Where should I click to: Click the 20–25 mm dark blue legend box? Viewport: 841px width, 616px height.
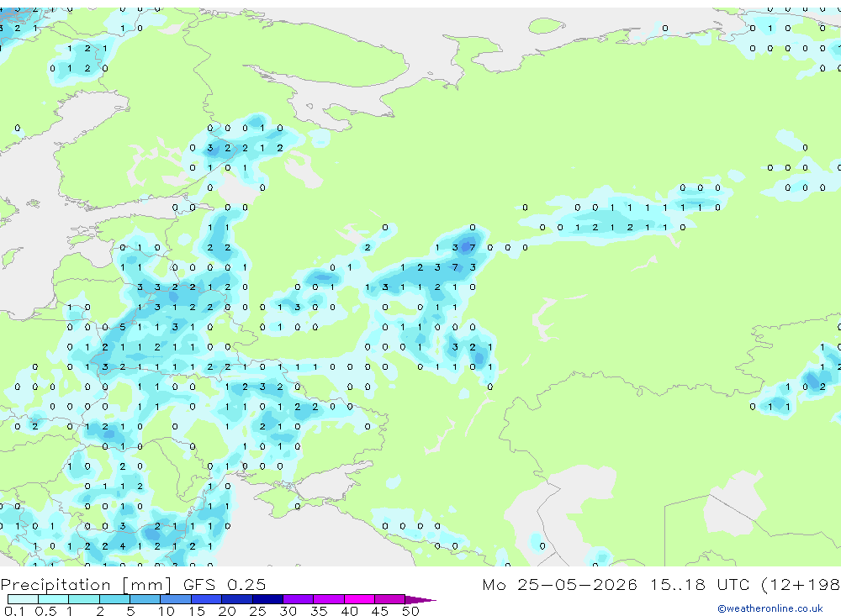point(236,599)
